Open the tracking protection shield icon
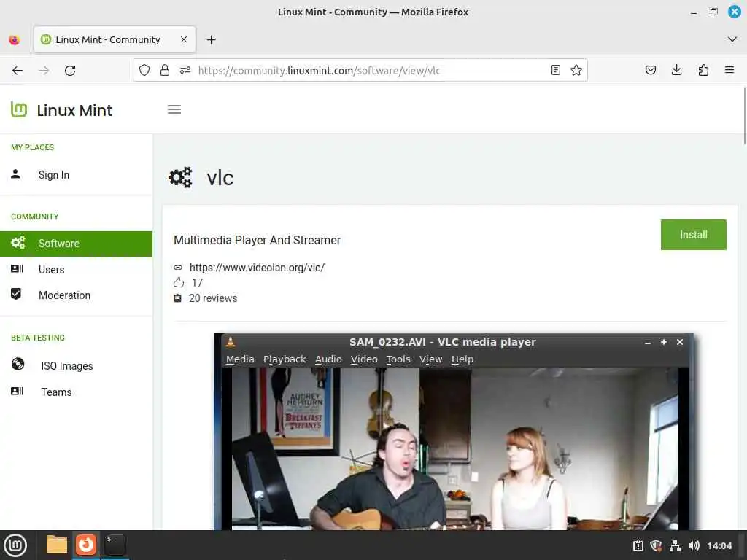The height and width of the screenshot is (560, 747). tap(144, 71)
